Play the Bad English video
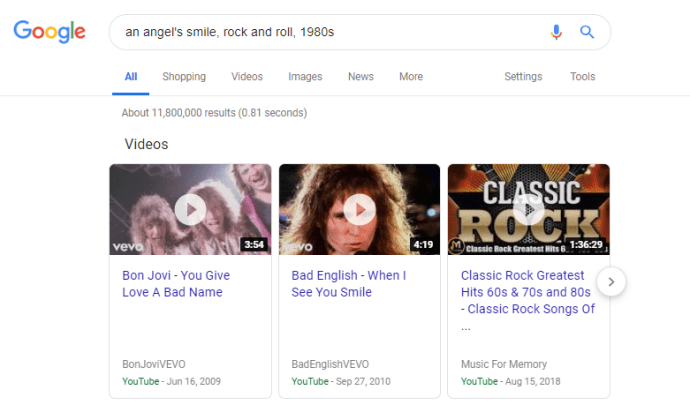690x420 pixels. [360, 210]
